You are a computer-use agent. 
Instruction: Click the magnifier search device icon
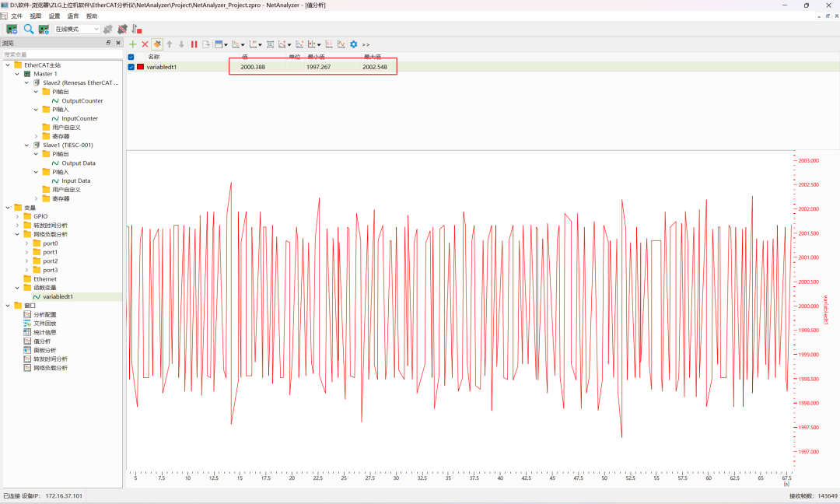[29, 29]
